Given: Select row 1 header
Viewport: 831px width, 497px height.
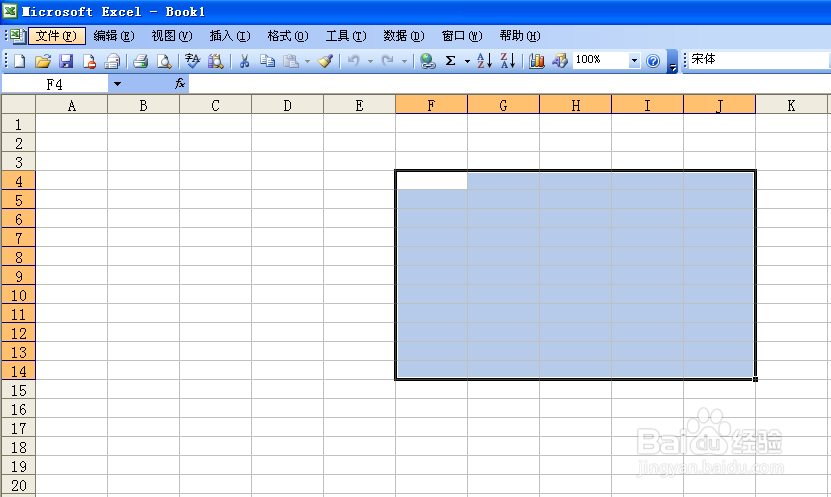Looking at the screenshot, I should coord(19,124).
